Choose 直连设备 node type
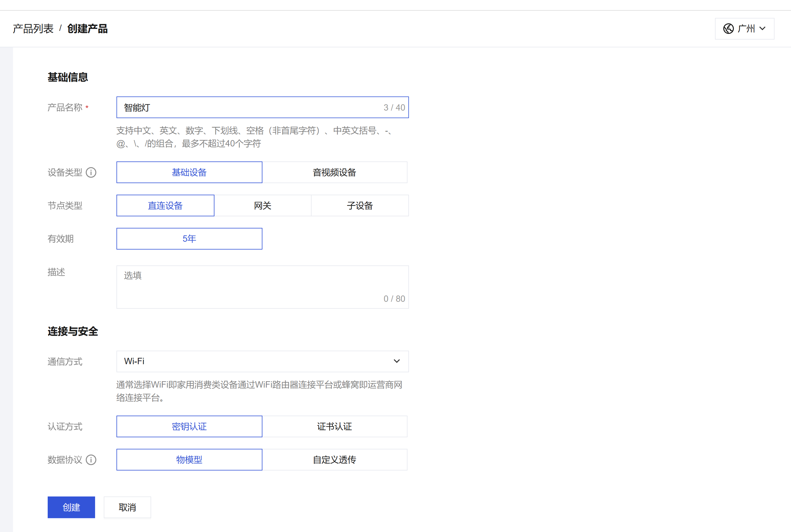 tap(165, 206)
